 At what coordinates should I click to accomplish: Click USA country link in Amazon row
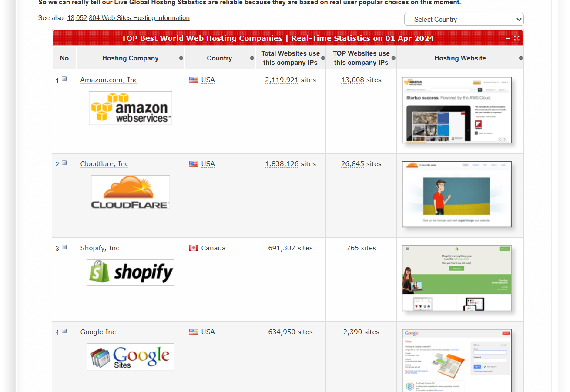click(x=208, y=80)
